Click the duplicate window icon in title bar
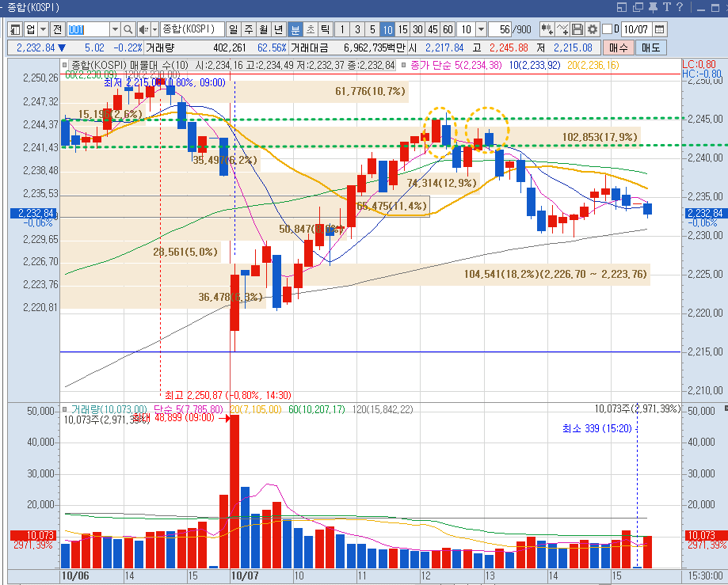The height and width of the screenshot is (585, 728). pos(638,7)
